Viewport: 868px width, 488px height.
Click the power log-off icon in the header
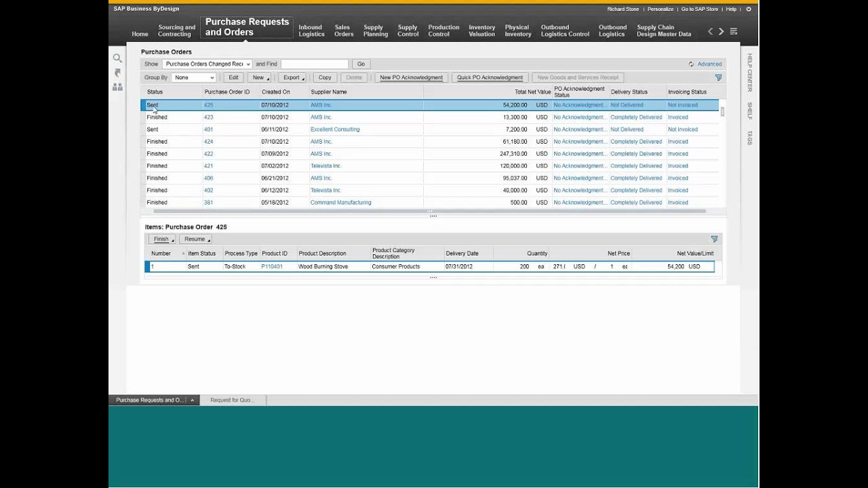pos(749,9)
